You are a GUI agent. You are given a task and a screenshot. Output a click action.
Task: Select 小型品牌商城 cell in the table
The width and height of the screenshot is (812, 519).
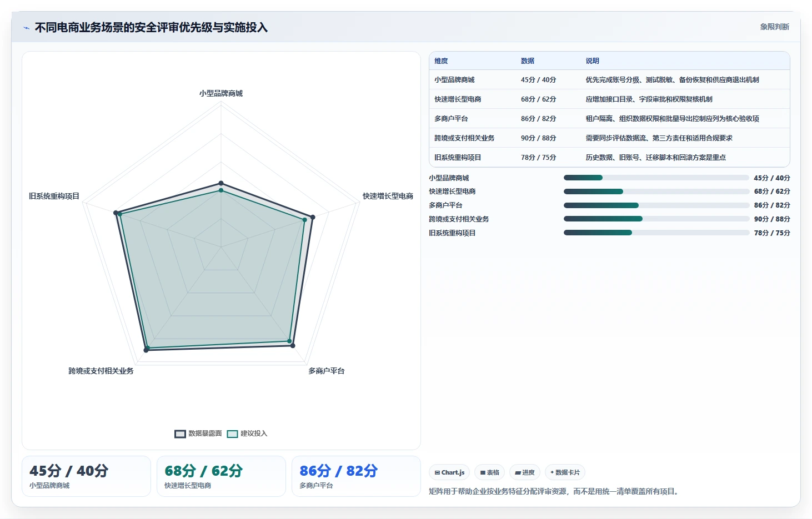click(x=454, y=80)
